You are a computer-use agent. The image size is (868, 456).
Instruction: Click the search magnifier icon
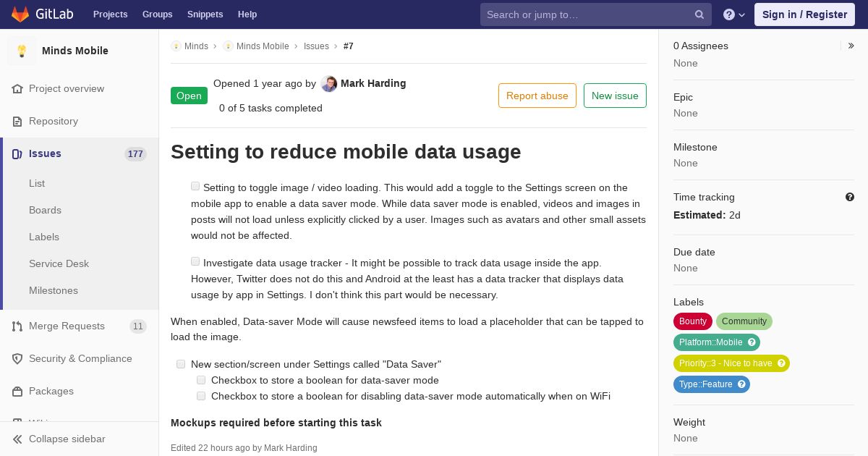699,14
